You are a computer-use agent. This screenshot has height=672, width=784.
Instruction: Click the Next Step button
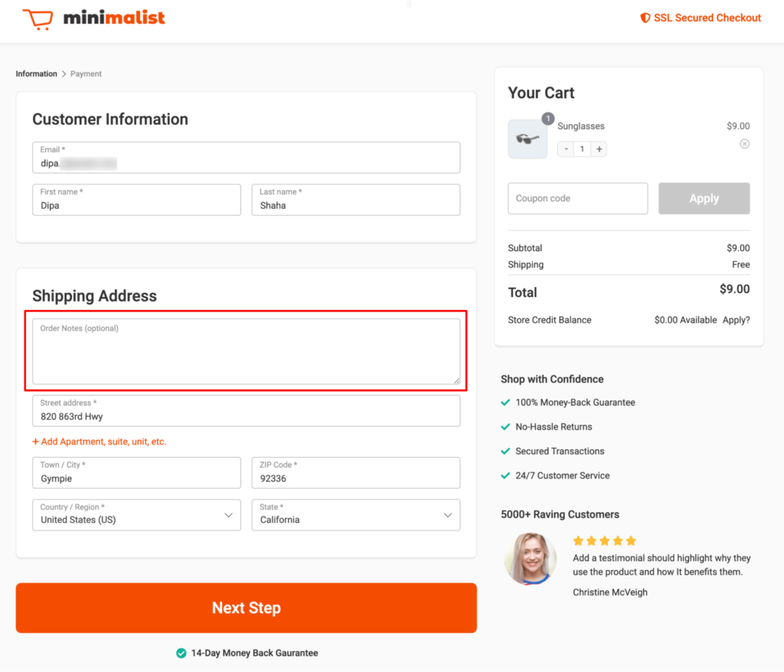246,608
